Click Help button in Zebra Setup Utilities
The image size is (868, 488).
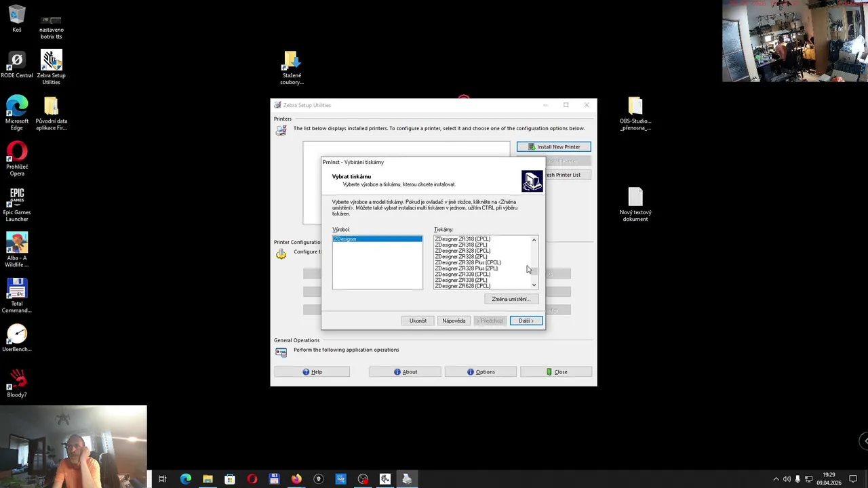[312, 371]
